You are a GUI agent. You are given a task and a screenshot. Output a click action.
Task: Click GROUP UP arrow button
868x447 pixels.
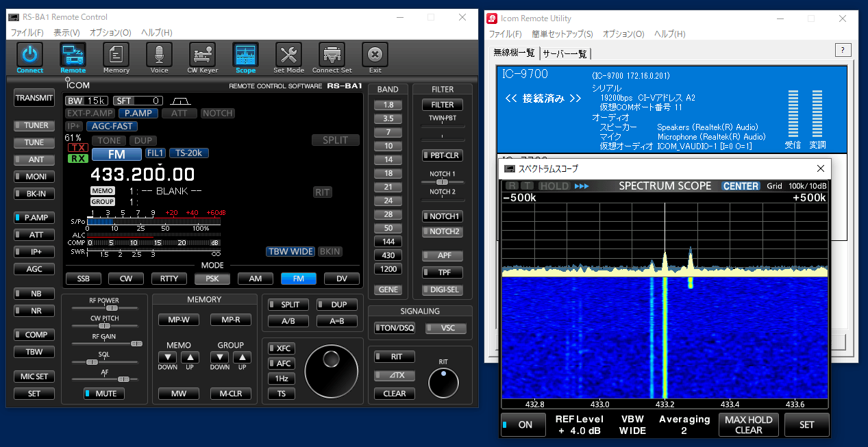pyautogui.click(x=243, y=357)
